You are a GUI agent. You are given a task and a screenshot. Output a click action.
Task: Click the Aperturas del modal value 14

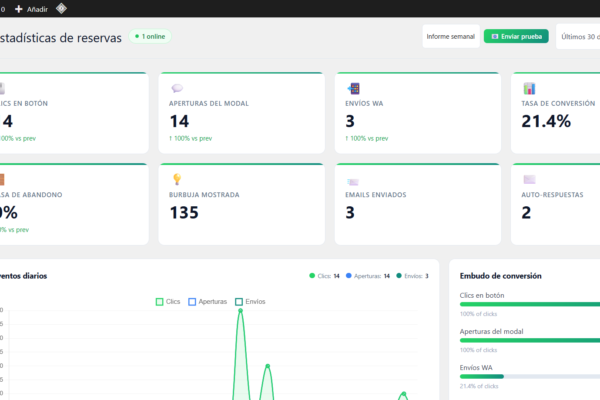[179, 121]
